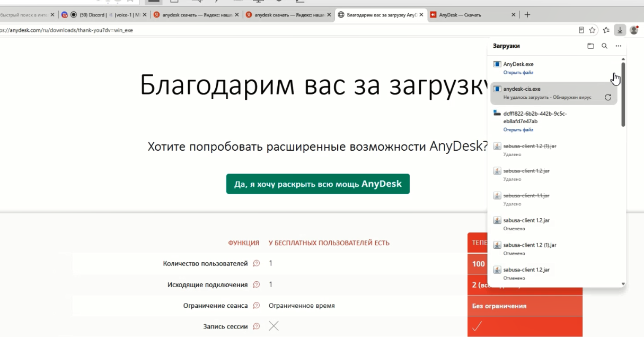Click the AnyDesk.exe file icon
This screenshot has width=644, height=337.
497,64
